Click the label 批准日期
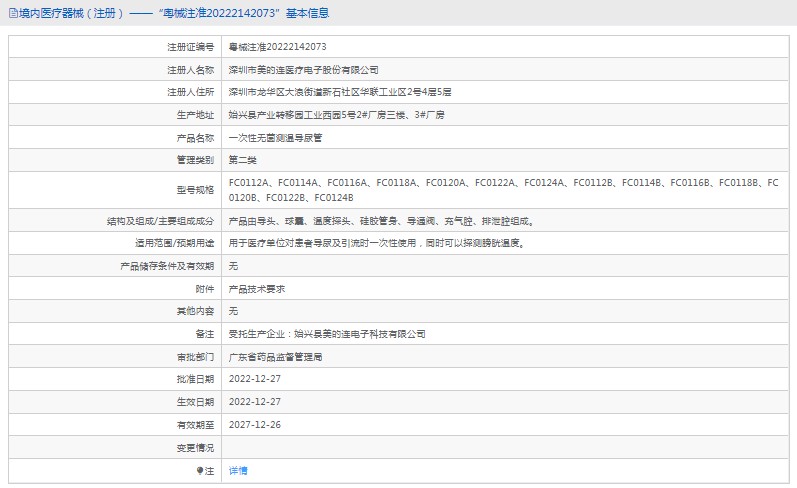The width and height of the screenshot is (797, 488). point(195,379)
